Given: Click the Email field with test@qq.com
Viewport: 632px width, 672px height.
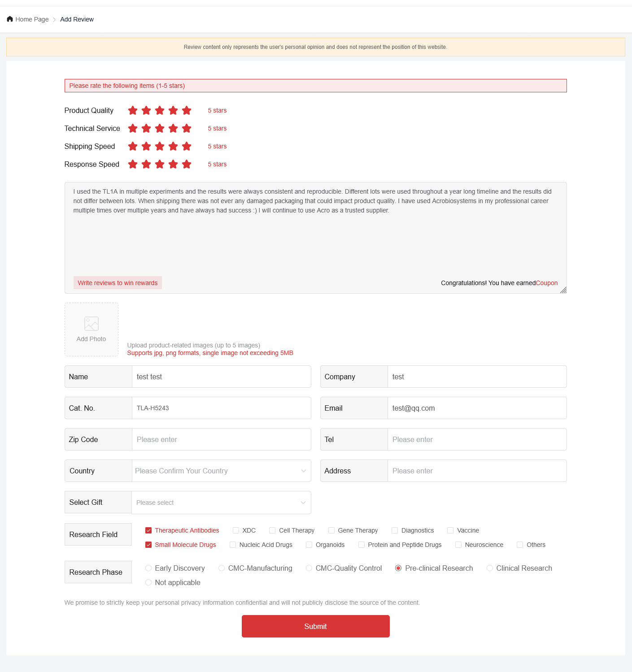Looking at the screenshot, I should [477, 408].
